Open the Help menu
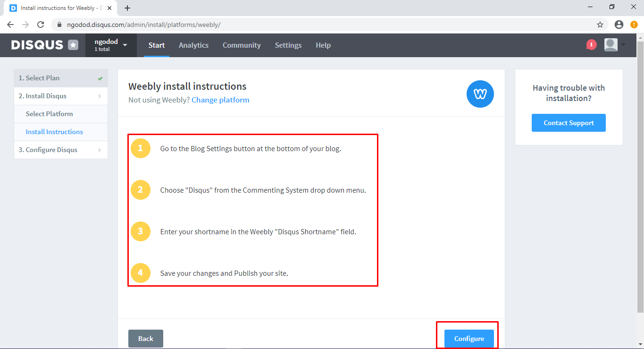Image resolution: width=644 pixels, height=349 pixels. [323, 45]
